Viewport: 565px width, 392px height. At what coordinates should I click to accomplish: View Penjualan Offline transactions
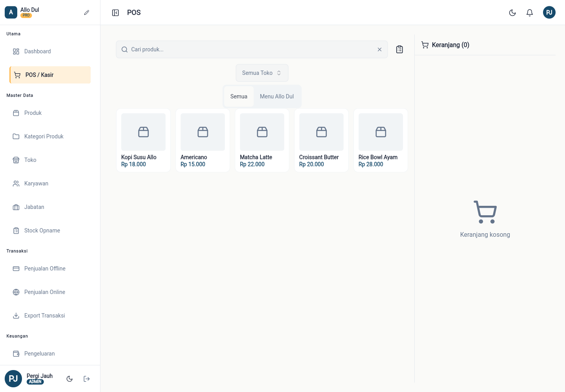point(50,269)
